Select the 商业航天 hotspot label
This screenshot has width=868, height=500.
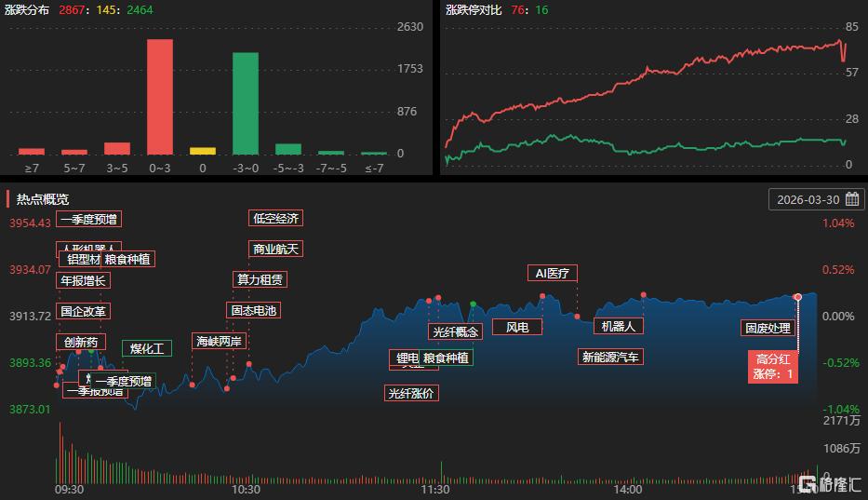coord(275,250)
